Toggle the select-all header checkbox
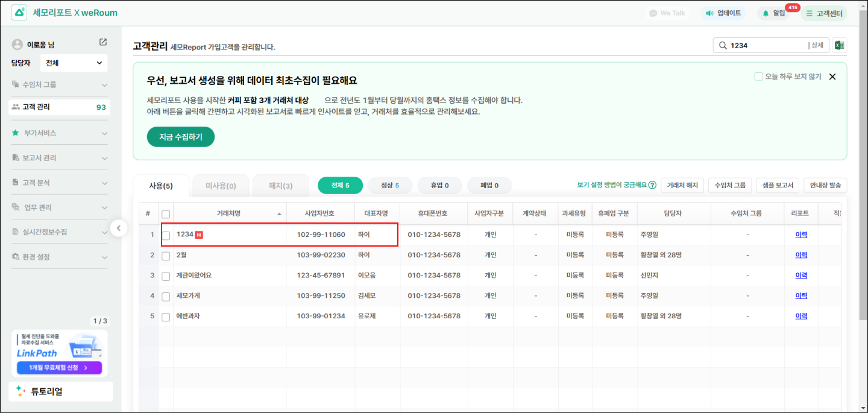868x413 pixels. coord(166,213)
